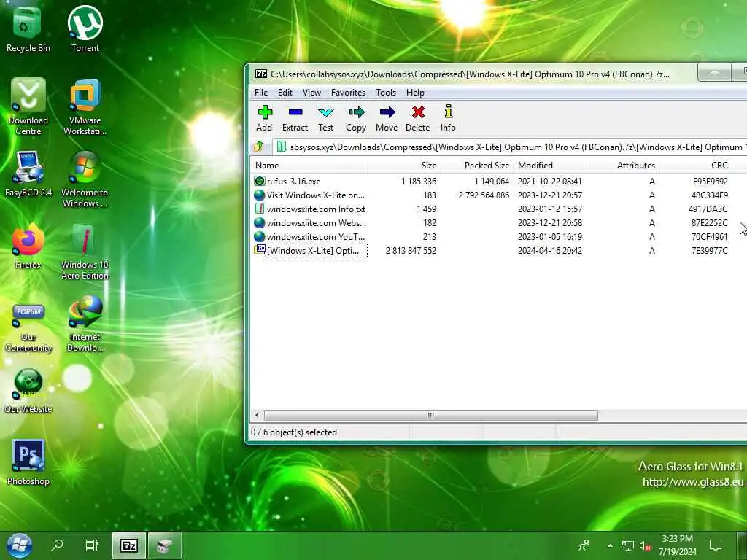Open Welcome to Windows desktop icon
Viewport: 747px width, 560px height.
(85, 179)
